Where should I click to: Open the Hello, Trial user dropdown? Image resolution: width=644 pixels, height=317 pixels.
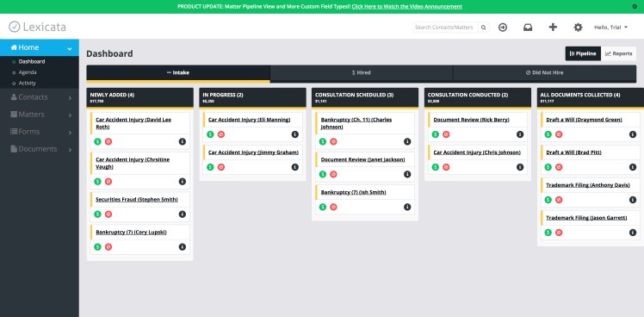(x=611, y=28)
